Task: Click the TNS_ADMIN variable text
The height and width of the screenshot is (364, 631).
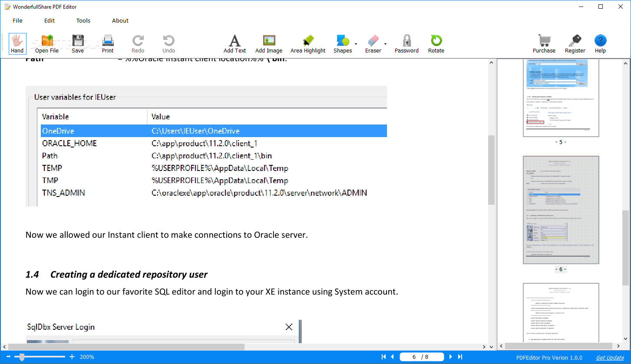Action: pos(63,193)
